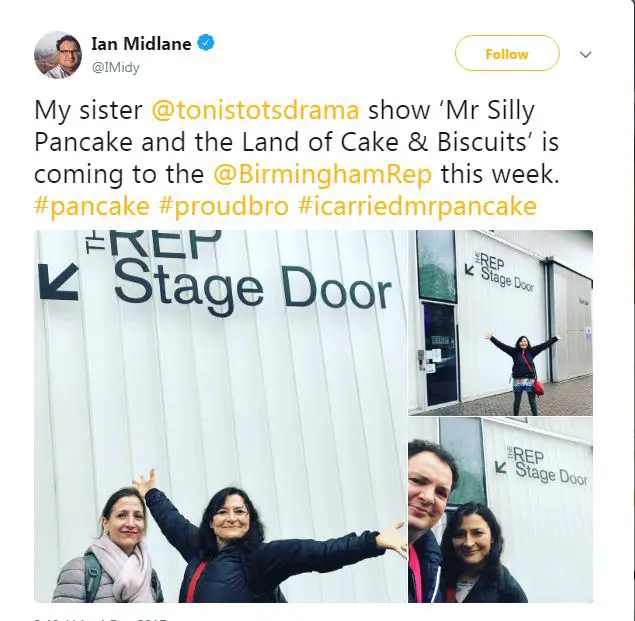The height and width of the screenshot is (621, 635).
Task: Click the Follow button
Action: coord(507,53)
